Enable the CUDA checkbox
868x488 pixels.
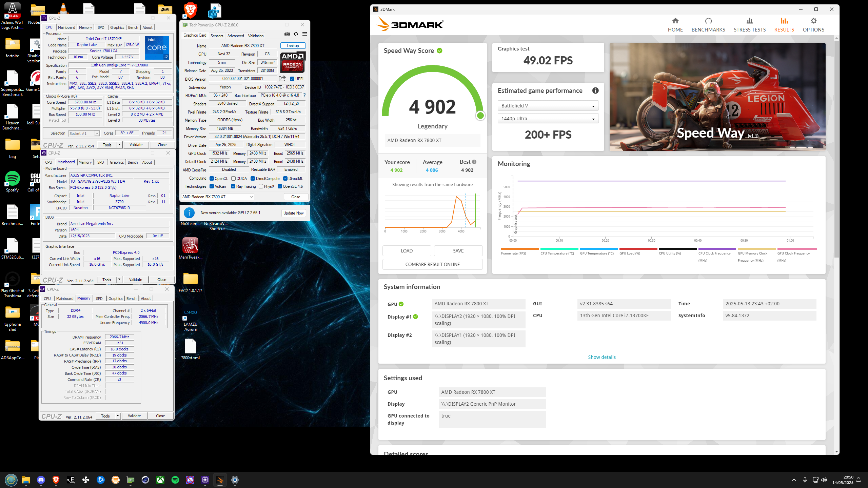233,179
